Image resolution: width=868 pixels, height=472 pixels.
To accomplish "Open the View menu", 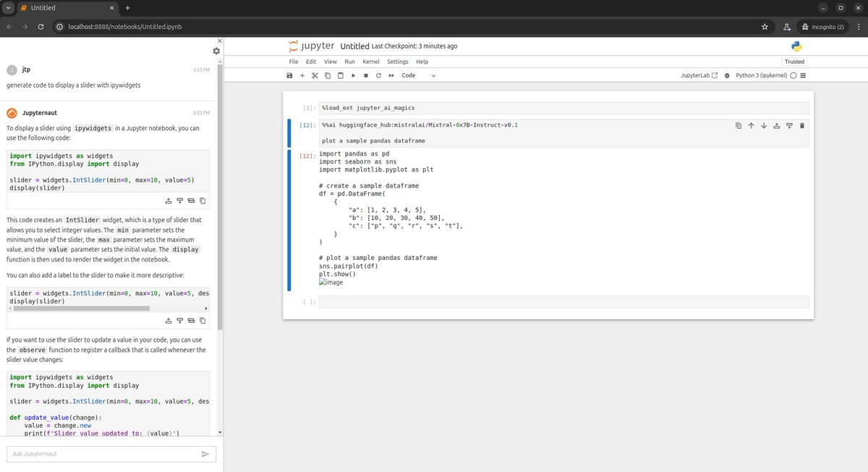I will point(330,62).
